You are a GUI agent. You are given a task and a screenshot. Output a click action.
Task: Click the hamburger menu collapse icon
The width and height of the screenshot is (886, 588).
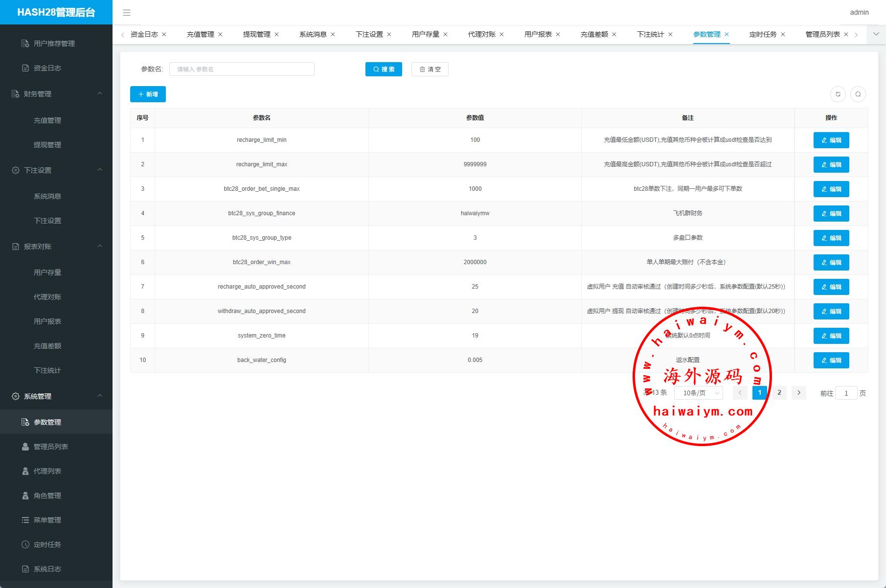(127, 13)
